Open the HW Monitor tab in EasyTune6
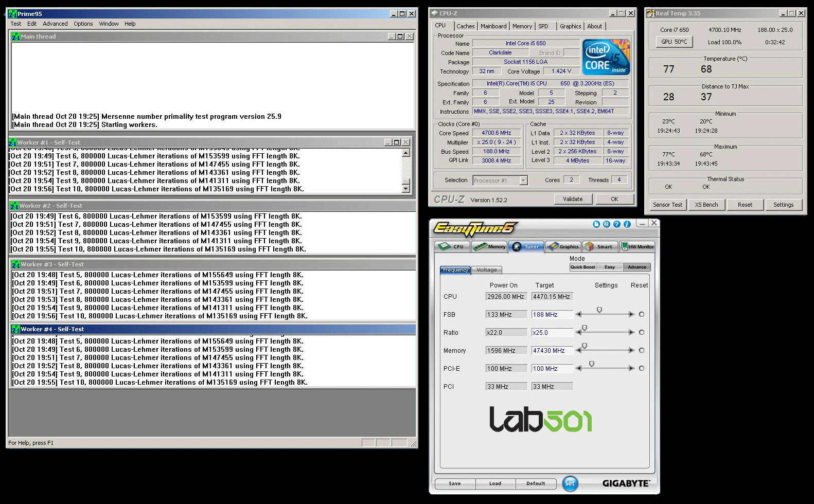The width and height of the screenshot is (814, 504). click(638, 247)
